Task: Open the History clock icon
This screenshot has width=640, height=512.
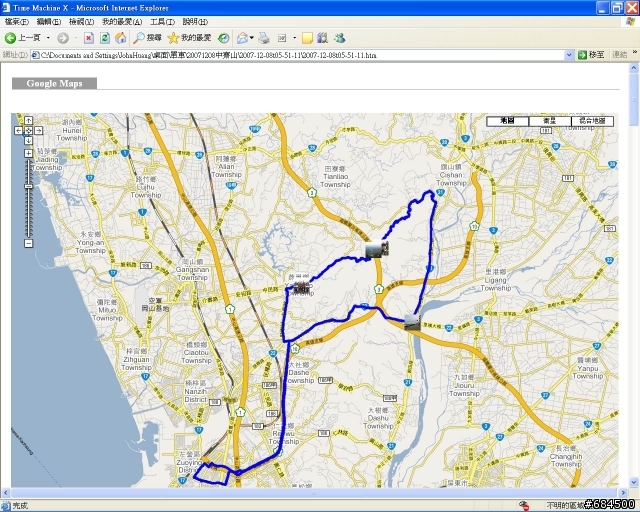Action: pyautogui.click(x=223, y=38)
